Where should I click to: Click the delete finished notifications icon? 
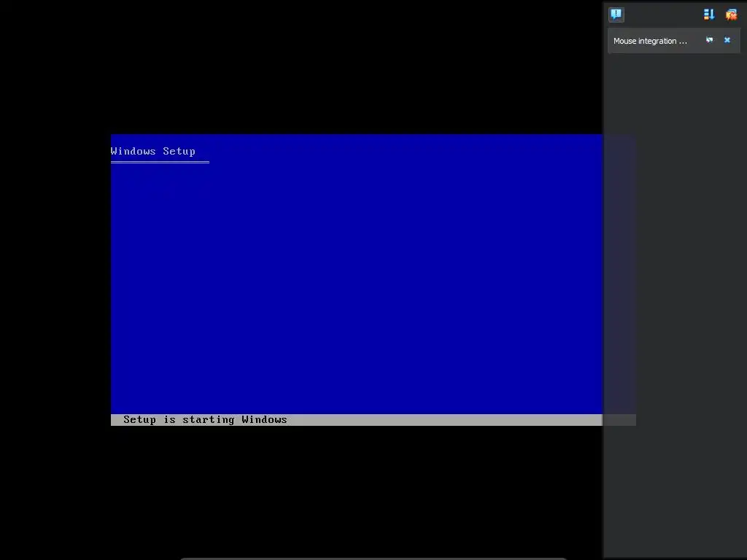coord(731,15)
